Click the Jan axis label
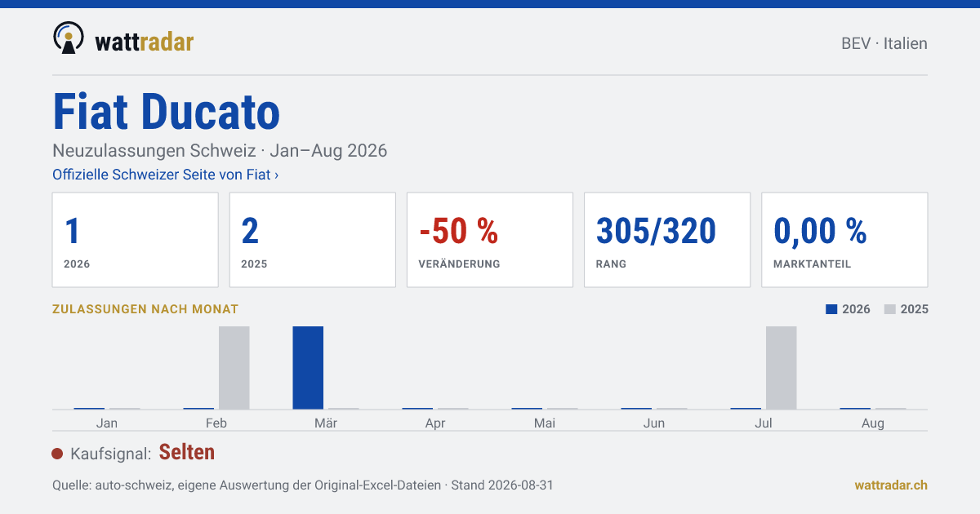The image size is (980, 514). (107, 423)
